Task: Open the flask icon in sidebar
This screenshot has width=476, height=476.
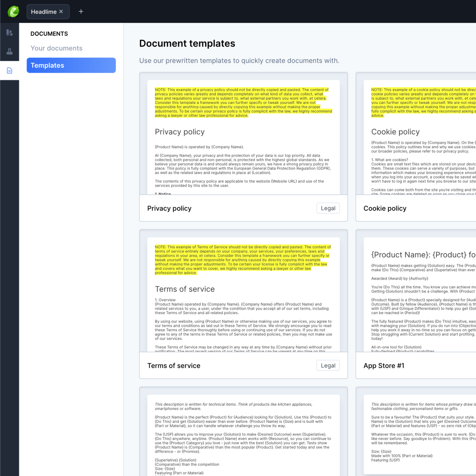Action: (10, 52)
